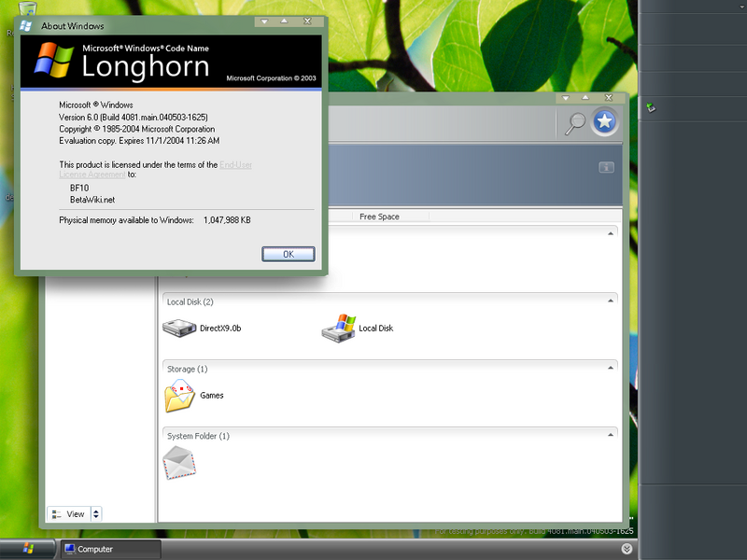Screen dimensions: 747x560
Task: Select the "Local Disk (2)" group header text
Action: pyautogui.click(x=190, y=301)
